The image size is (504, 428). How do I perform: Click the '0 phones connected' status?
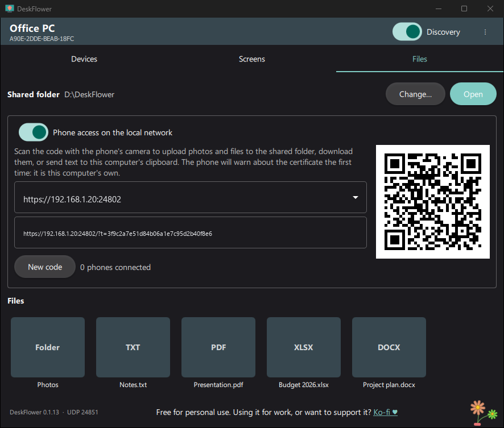pyautogui.click(x=115, y=267)
